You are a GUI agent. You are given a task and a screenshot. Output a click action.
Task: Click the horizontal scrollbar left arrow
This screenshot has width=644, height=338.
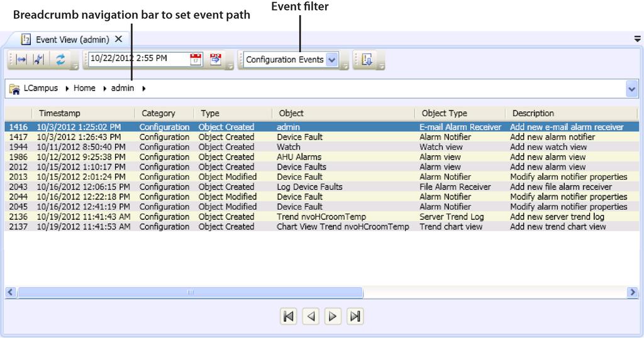click(11, 293)
